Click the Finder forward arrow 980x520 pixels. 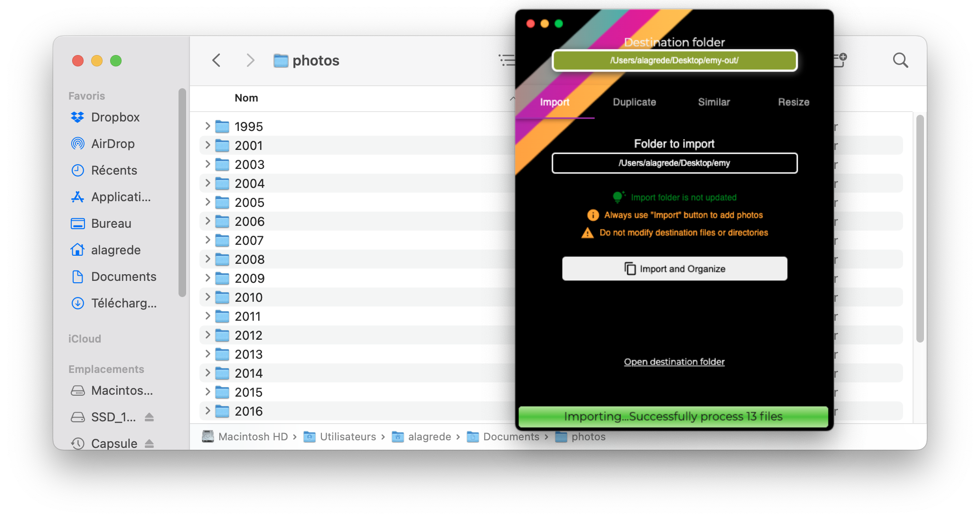tap(250, 60)
